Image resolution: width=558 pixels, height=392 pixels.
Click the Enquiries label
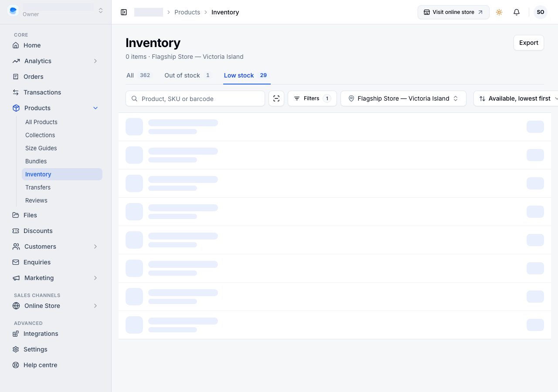(37, 262)
